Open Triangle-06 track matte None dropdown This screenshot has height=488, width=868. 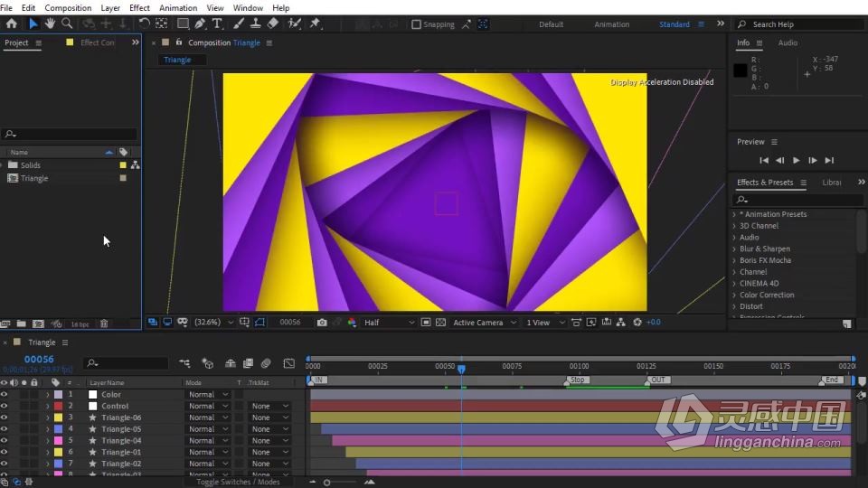pos(269,418)
